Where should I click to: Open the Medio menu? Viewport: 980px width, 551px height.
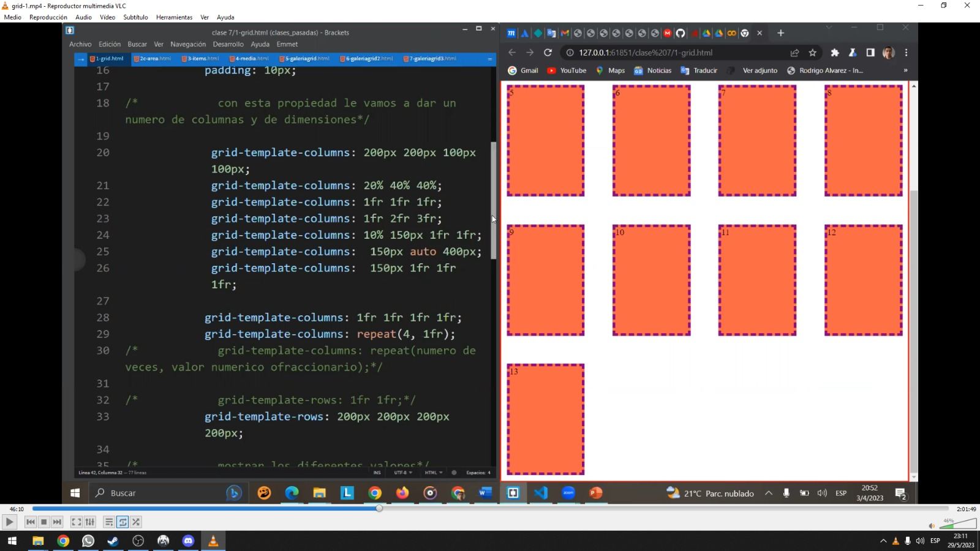click(12, 17)
